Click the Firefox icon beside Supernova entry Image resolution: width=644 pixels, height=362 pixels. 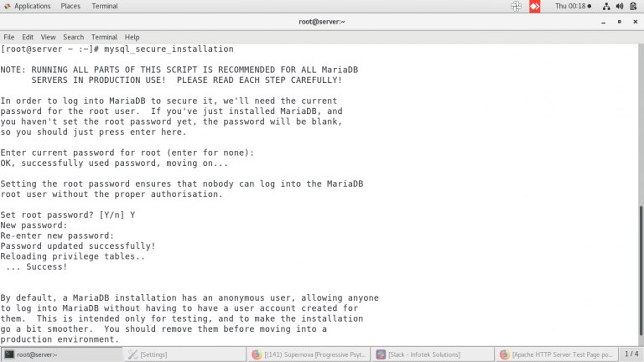tap(257, 354)
